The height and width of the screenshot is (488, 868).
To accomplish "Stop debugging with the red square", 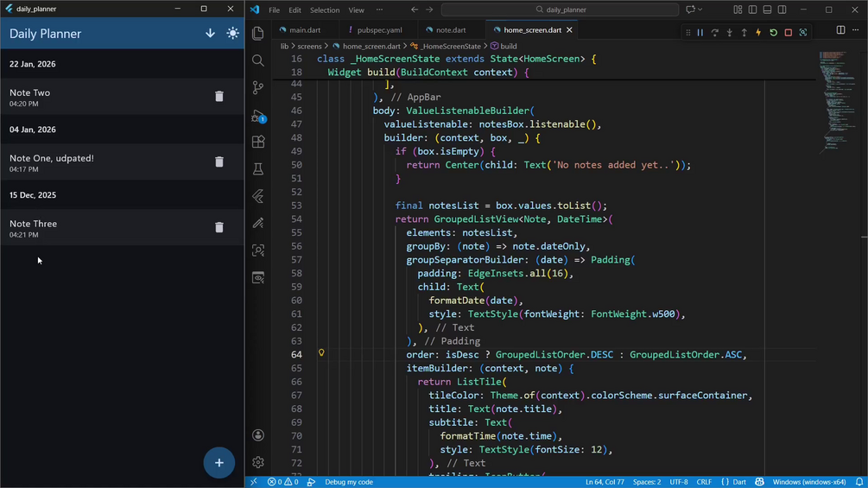I will click(789, 33).
